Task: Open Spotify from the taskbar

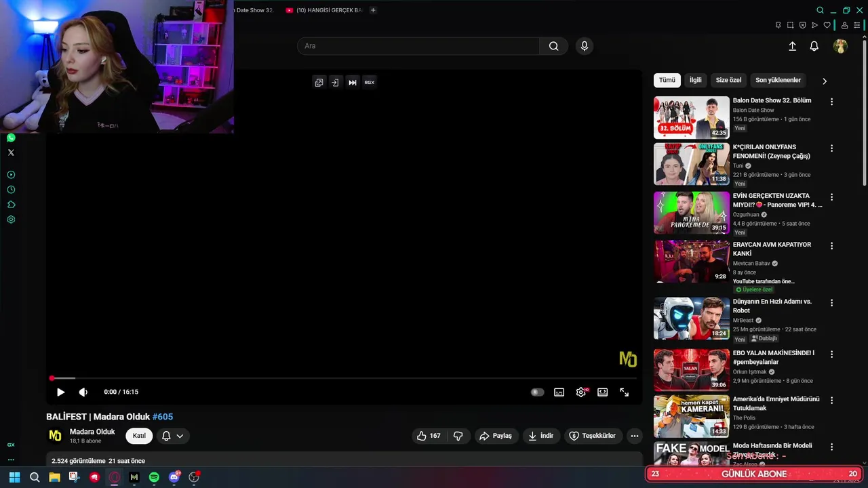Action: (x=154, y=477)
